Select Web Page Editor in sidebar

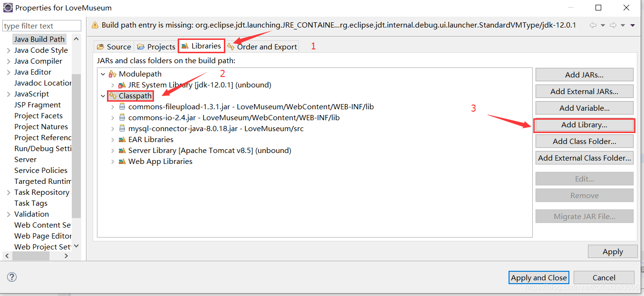pos(42,236)
